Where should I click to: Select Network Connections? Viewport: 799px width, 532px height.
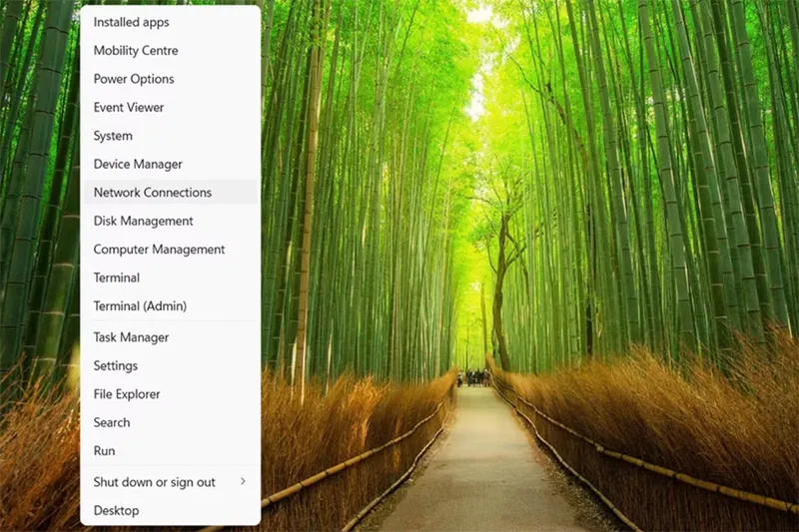tap(170, 192)
